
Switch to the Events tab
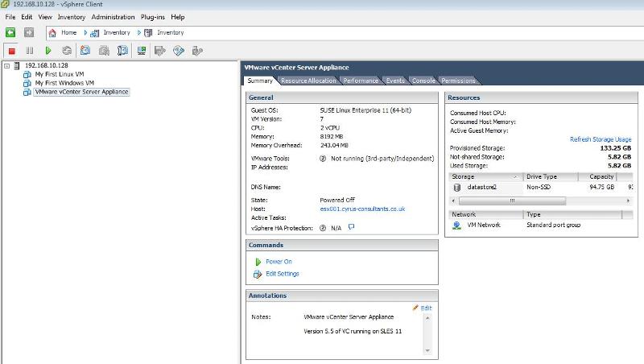click(395, 81)
